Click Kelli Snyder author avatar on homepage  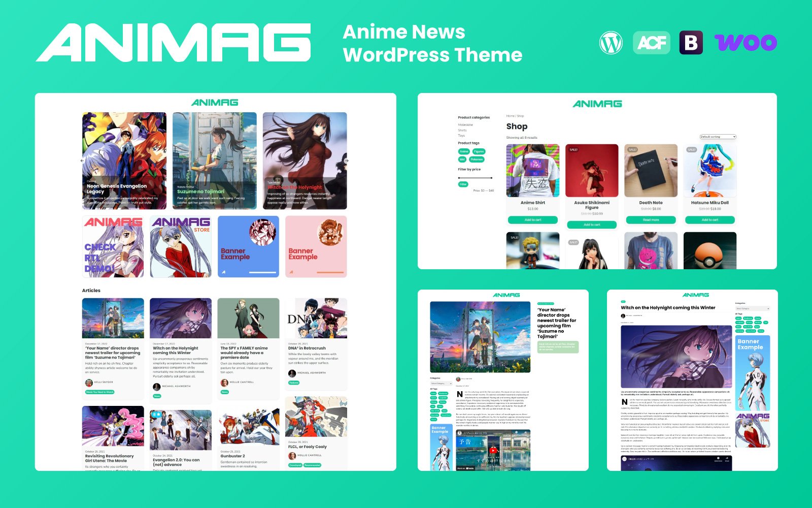pyautogui.click(x=89, y=383)
